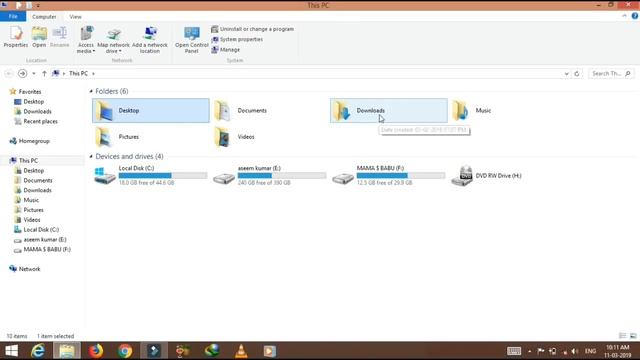Go up one level arrow
640x360 pixels.
[44, 73]
